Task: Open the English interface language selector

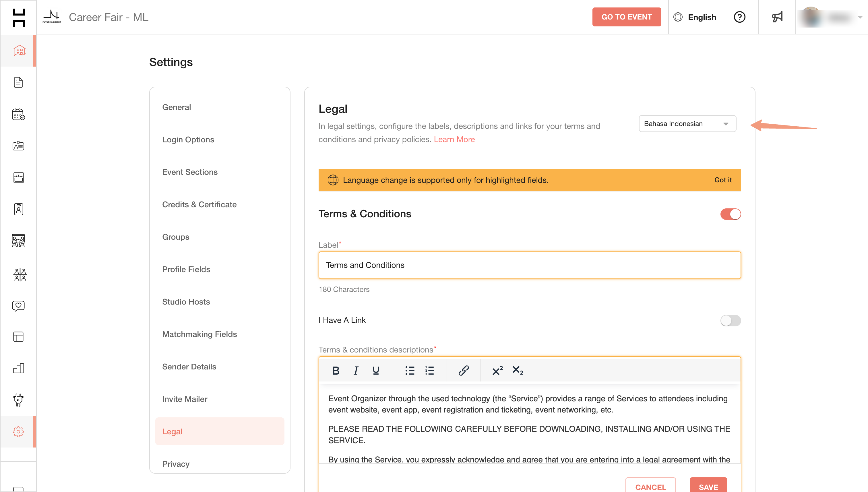Action: [695, 17]
